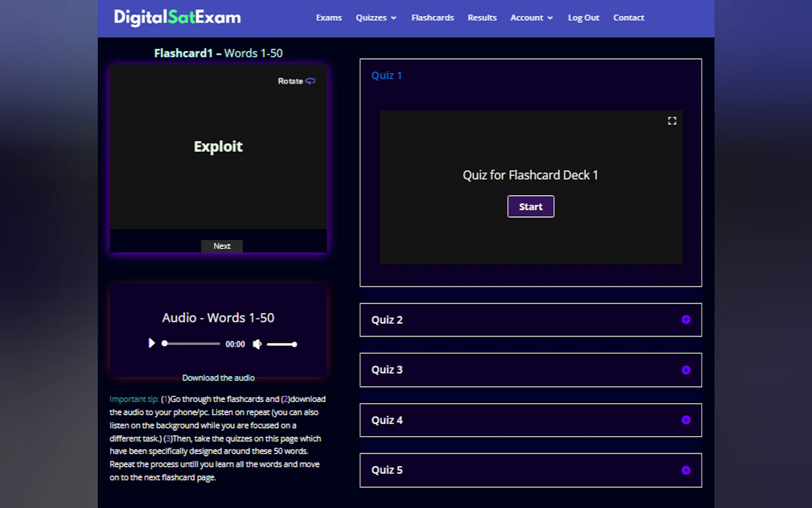Collapse the Quiz 1 section header
Viewport: 812px width, 508px height.
pos(386,75)
